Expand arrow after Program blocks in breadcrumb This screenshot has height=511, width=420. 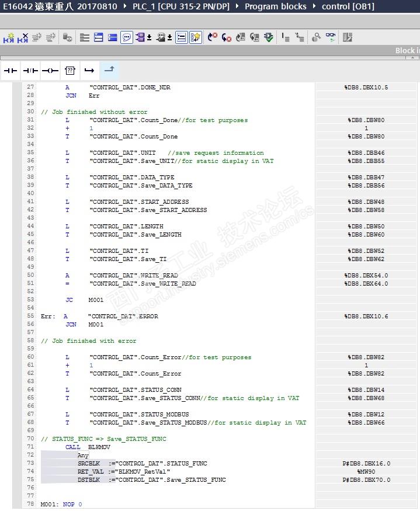pyautogui.click(x=314, y=6)
